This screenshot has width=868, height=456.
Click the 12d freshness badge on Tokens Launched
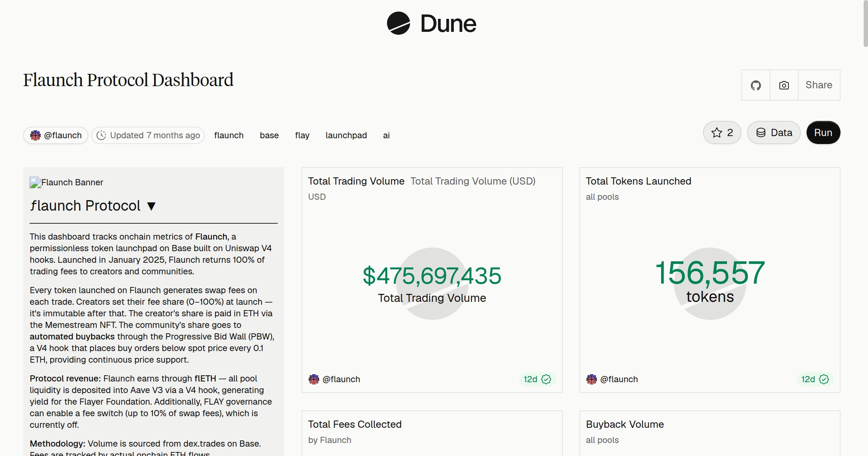click(x=815, y=379)
